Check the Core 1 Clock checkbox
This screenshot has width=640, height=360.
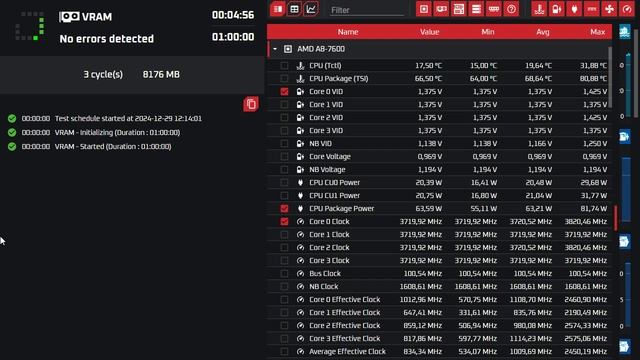click(284, 235)
